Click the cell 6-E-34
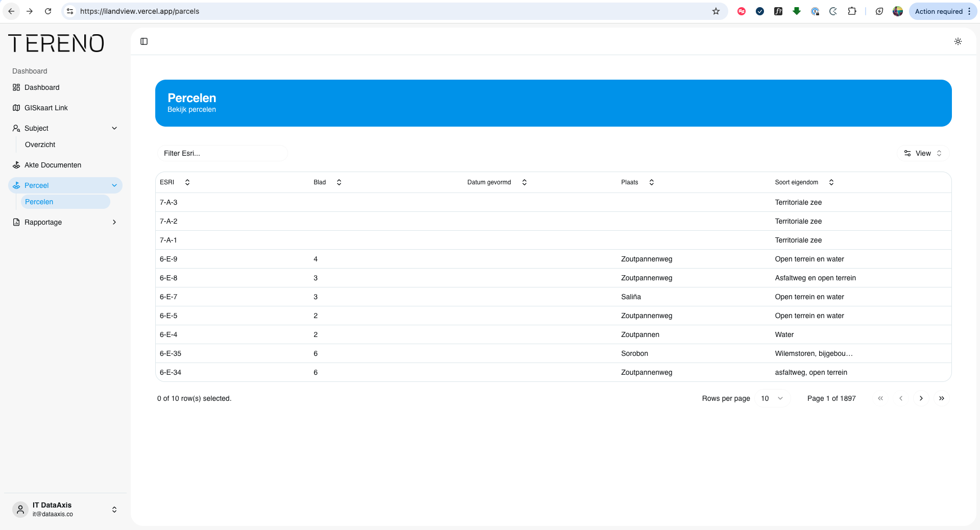The width and height of the screenshot is (980, 530). click(x=171, y=372)
